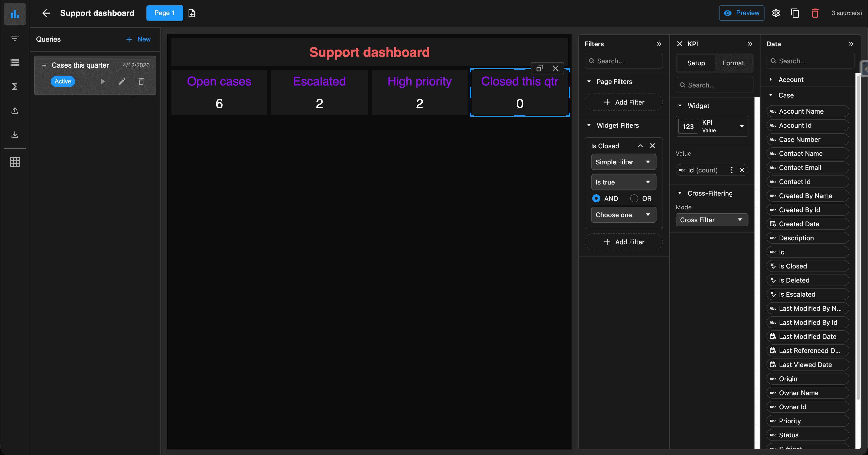Viewport: 868px width, 455px height.
Task: Select the AND radio button
Action: (x=596, y=198)
